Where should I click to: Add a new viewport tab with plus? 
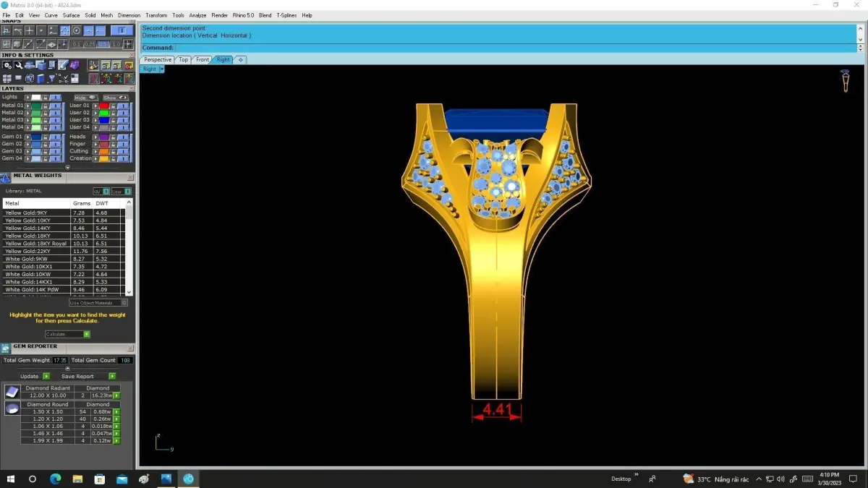point(241,60)
